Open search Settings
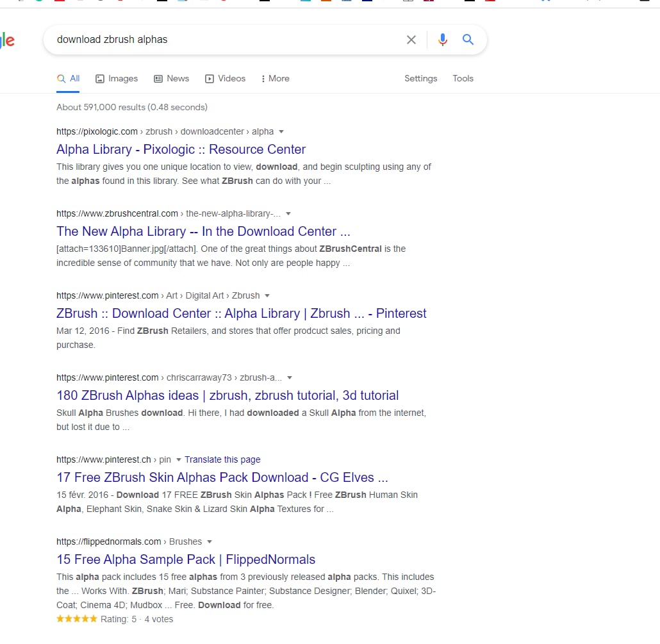 coord(421,79)
